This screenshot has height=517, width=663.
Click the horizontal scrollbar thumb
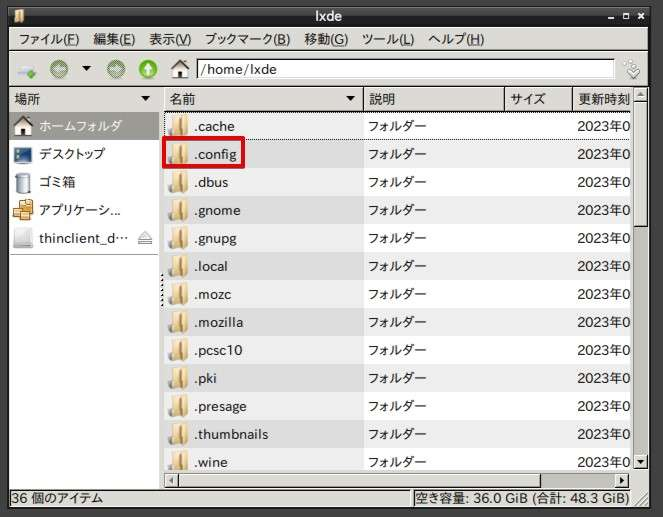(x=359, y=481)
